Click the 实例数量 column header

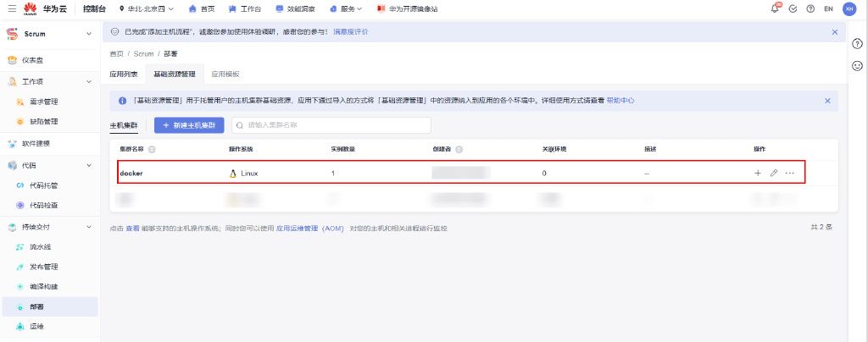[343, 149]
